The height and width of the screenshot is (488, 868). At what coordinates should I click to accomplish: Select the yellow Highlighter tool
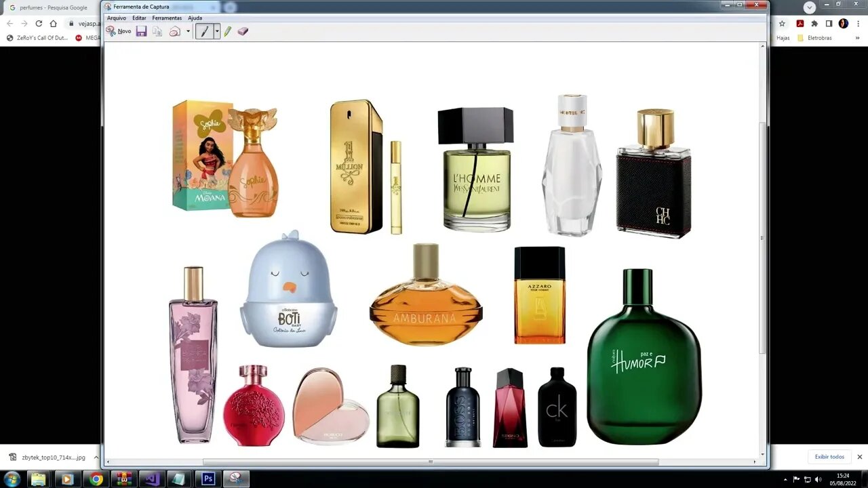228,31
